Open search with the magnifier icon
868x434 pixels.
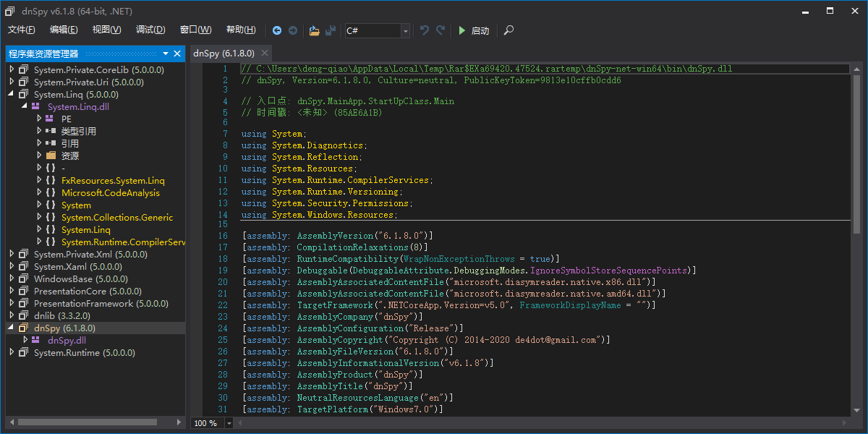click(x=509, y=30)
